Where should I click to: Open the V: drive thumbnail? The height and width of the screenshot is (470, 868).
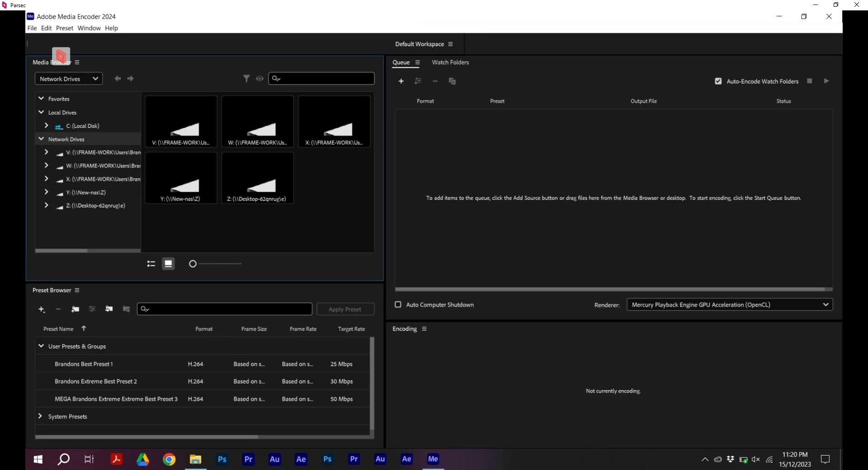tap(181, 122)
